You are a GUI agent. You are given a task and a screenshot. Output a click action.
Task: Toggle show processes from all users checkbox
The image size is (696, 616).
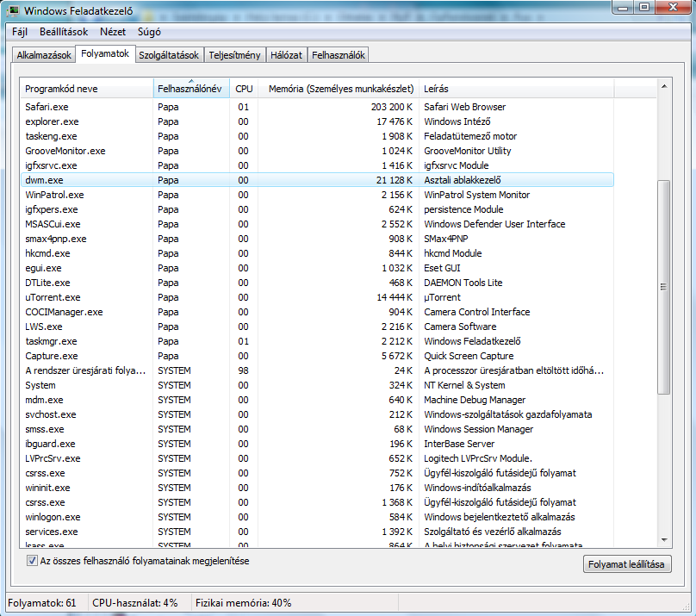(x=32, y=561)
